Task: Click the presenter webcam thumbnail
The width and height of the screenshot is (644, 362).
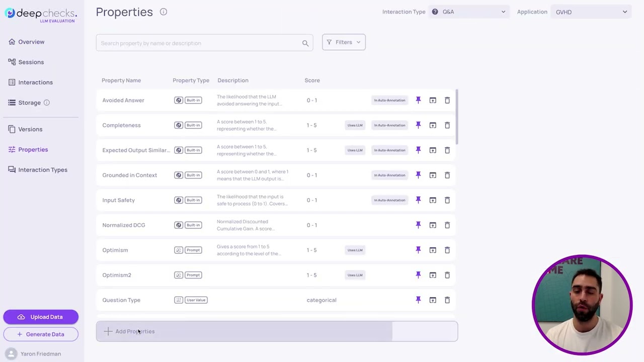Action: click(582, 305)
